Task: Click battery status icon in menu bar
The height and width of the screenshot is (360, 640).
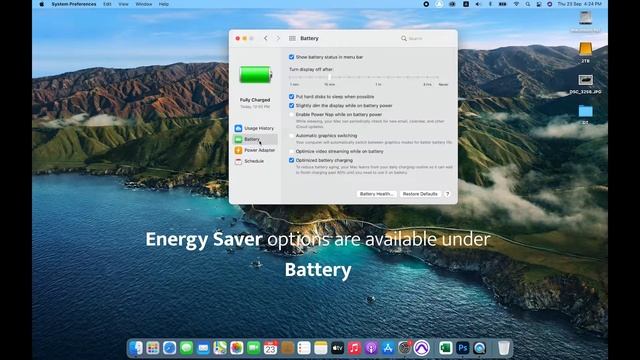Action: 503,4
